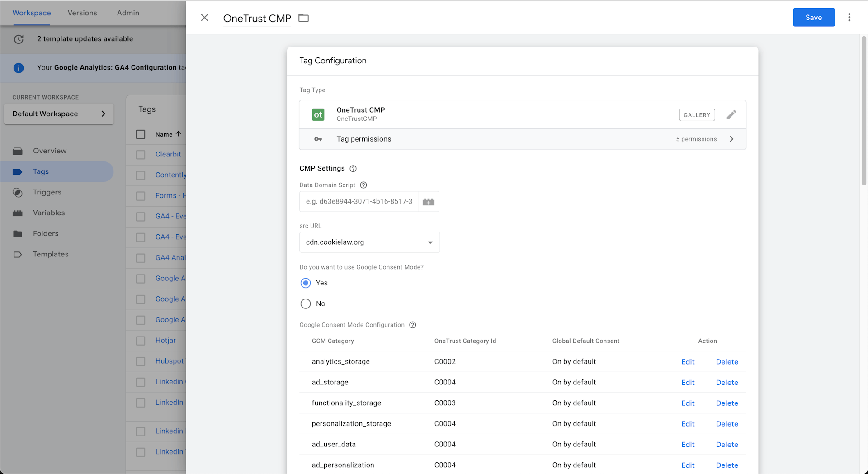Open Variables in the sidebar
Screen dimensions: 868x474
coord(49,213)
